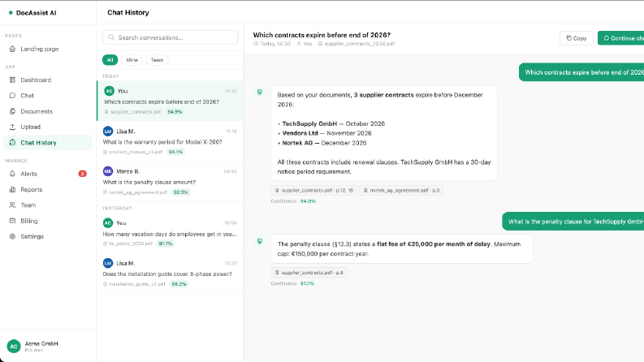Select the All filter pill
The height and width of the screenshot is (362, 644).
pos(110,60)
